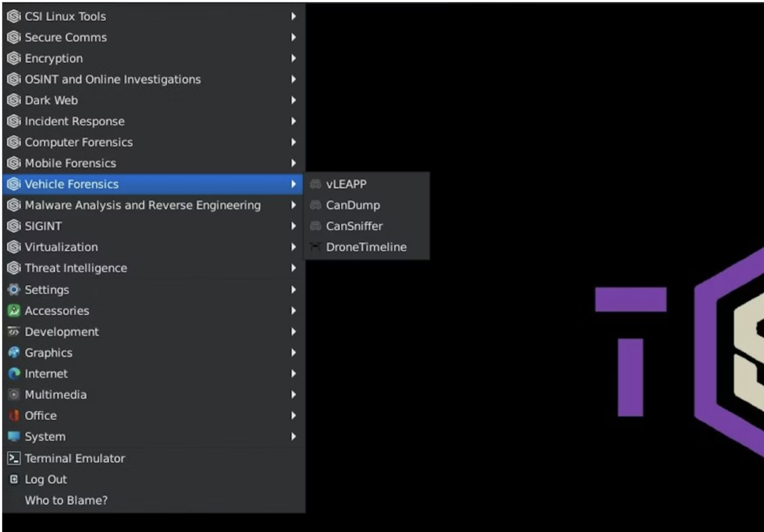
Task: Click the vLEAPP car icon
Action: point(316,184)
